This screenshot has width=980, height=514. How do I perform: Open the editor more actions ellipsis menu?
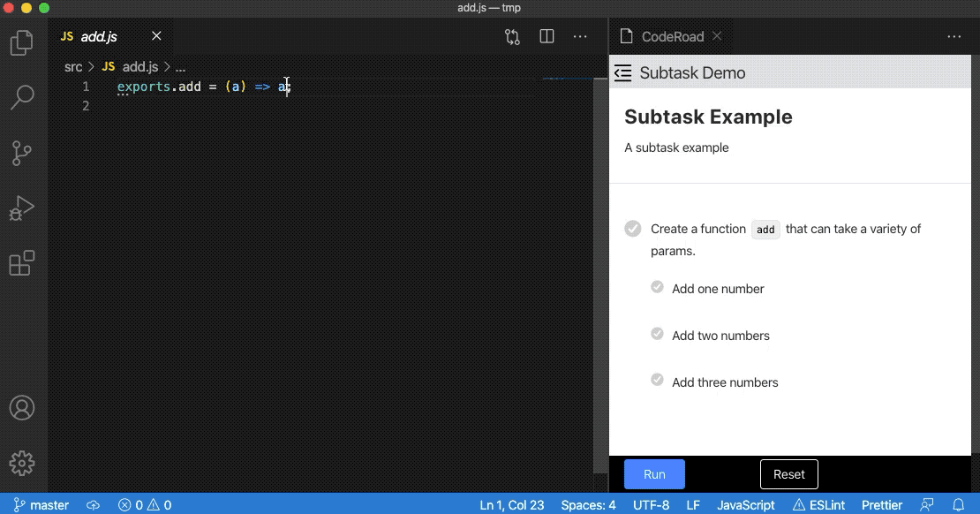[x=580, y=36]
